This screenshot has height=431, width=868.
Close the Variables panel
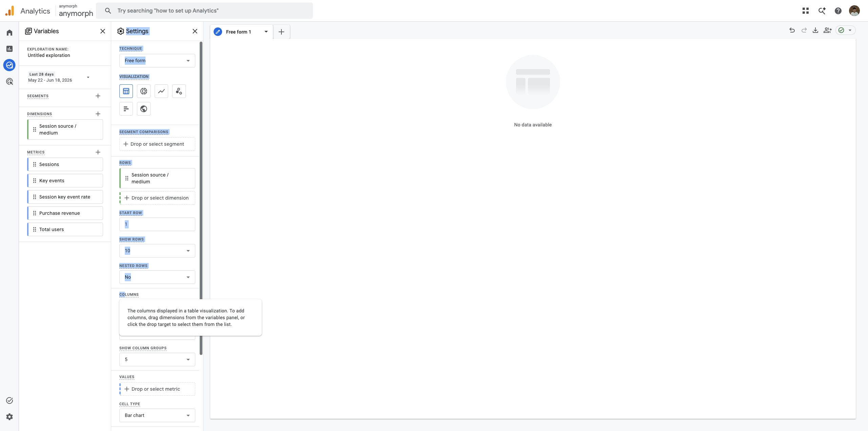(x=103, y=31)
